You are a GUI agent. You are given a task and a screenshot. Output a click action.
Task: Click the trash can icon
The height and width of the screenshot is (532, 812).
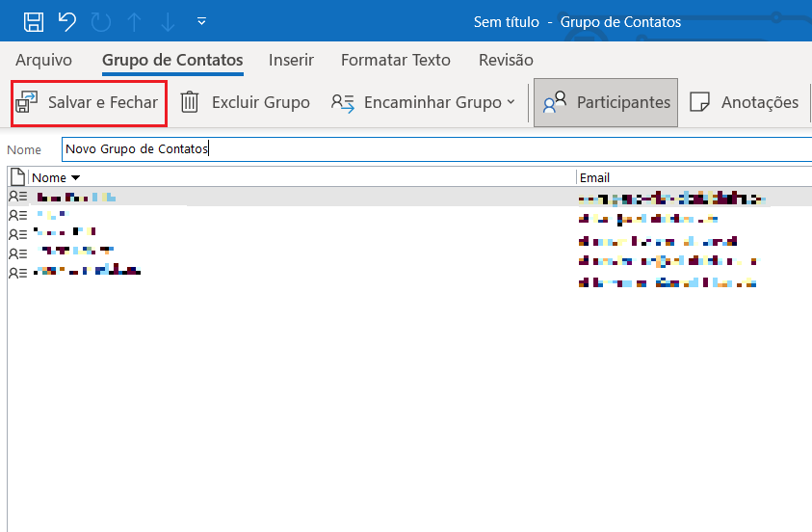[190, 101]
